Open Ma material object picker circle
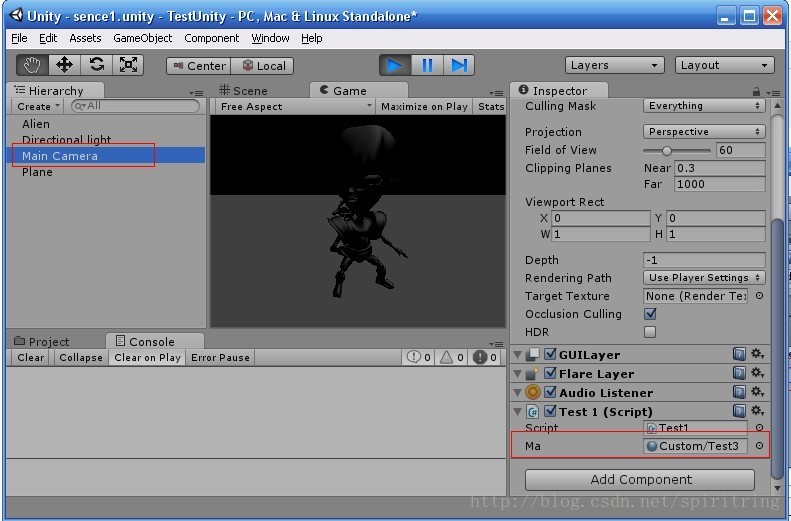The height and width of the screenshot is (521, 791). tap(759, 446)
